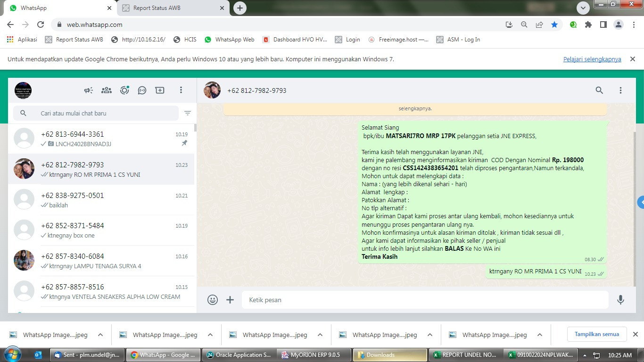Click the install app icon in address bar
Viewport: 644px width, 362px height.
coord(509,25)
